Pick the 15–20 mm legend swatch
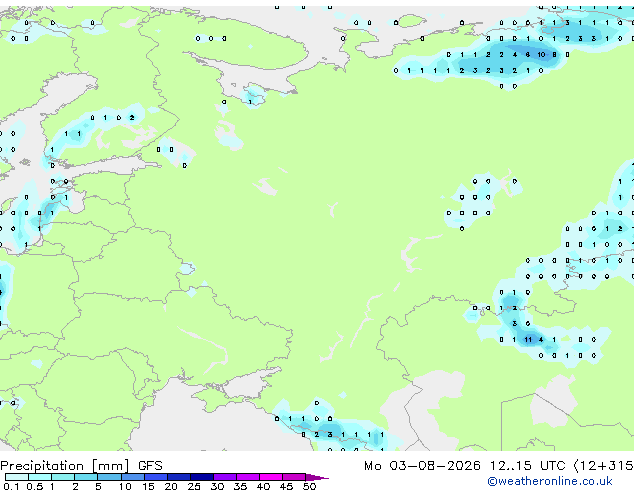The width and height of the screenshot is (634, 490). point(156,477)
